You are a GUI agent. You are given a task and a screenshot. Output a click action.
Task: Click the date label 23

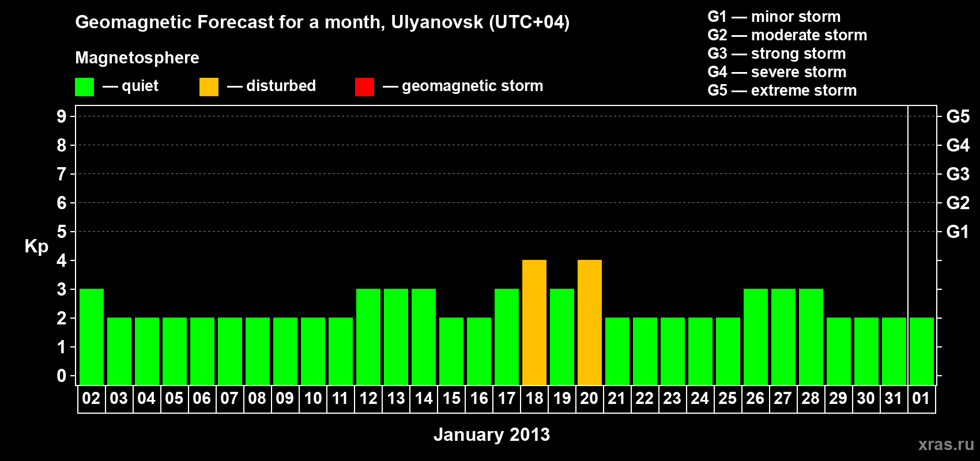pyautogui.click(x=672, y=399)
